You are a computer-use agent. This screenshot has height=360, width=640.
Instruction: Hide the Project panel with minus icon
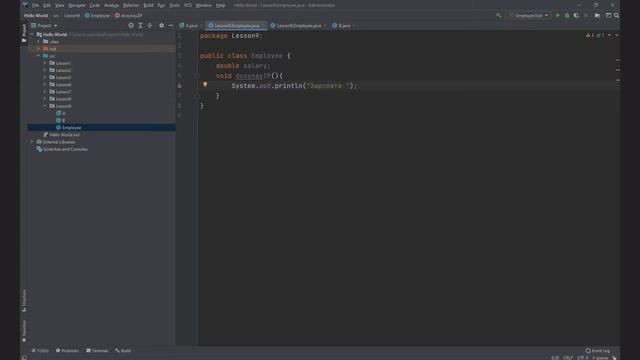(x=171, y=25)
